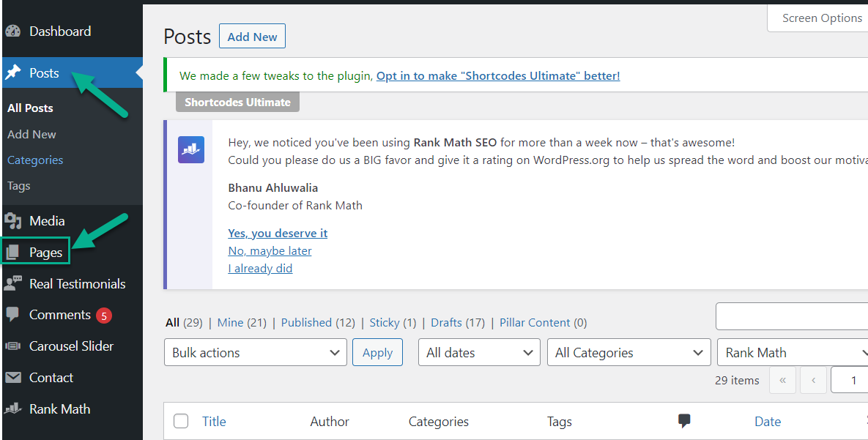Click the search posts input field
Screen dimensions: 868x440
coord(792,316)
